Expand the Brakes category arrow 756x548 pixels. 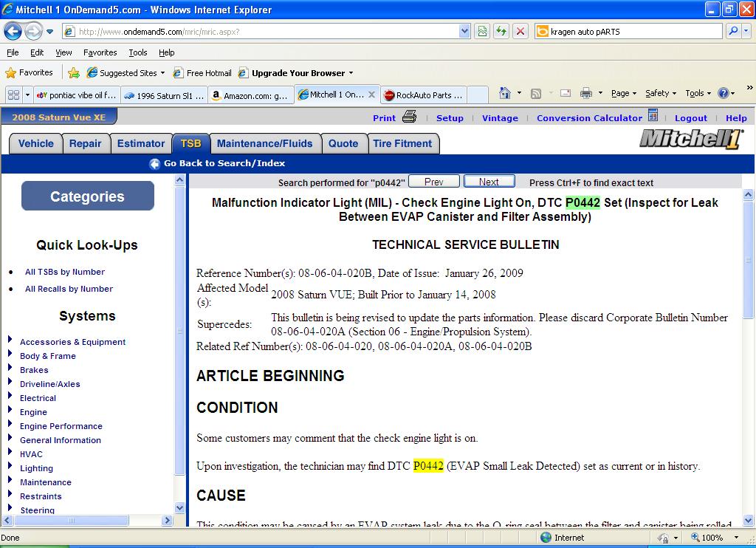pyautogui.click(x=10, y=367)
